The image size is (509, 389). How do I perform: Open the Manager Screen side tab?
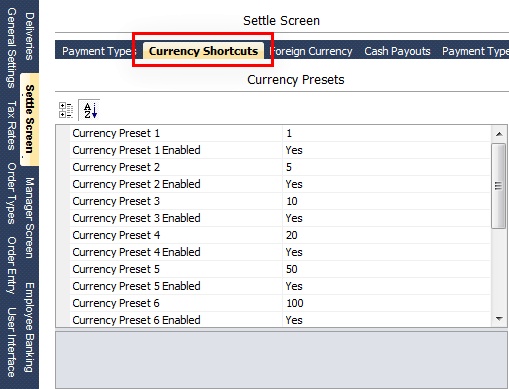(29, 218)
